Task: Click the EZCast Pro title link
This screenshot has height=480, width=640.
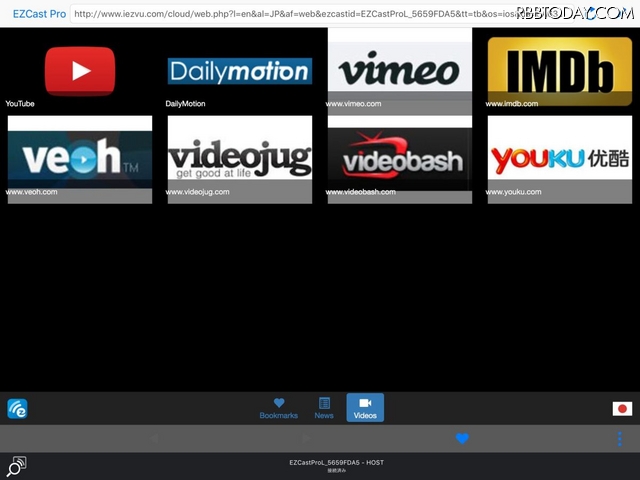Action: coord(39,14)
